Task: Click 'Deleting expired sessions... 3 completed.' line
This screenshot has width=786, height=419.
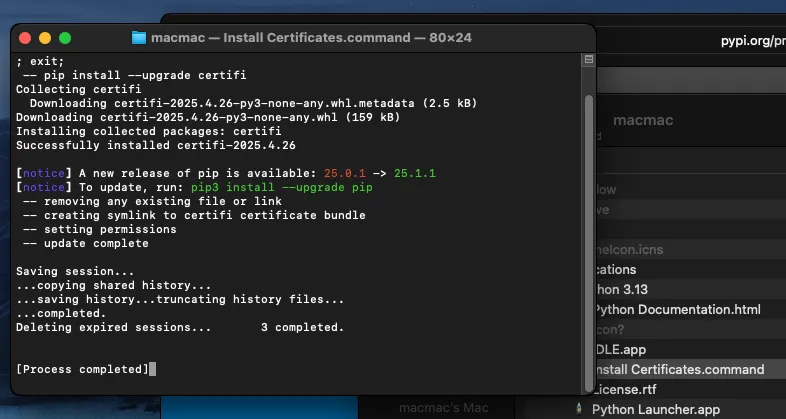Action: [x=180, y=327]
